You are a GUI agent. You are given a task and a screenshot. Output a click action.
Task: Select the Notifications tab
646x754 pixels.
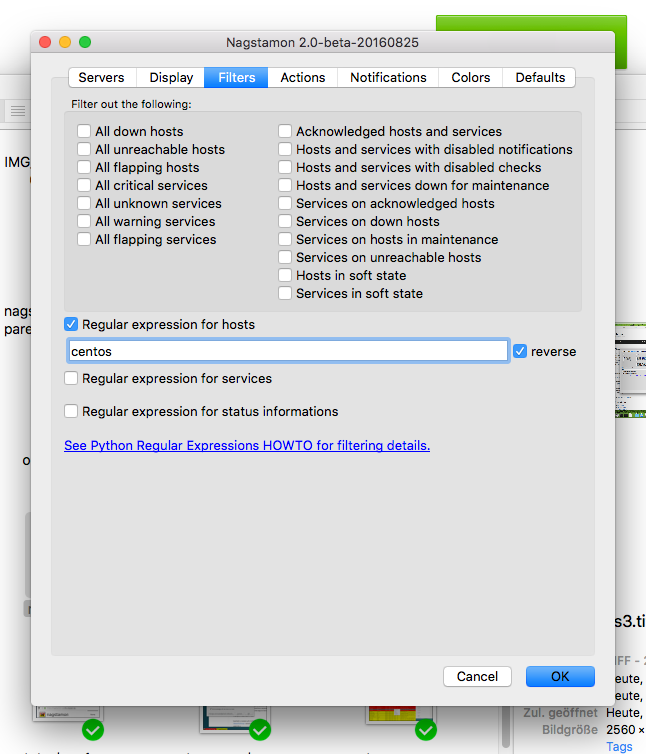pyautogui.click(x=388, y=77)
